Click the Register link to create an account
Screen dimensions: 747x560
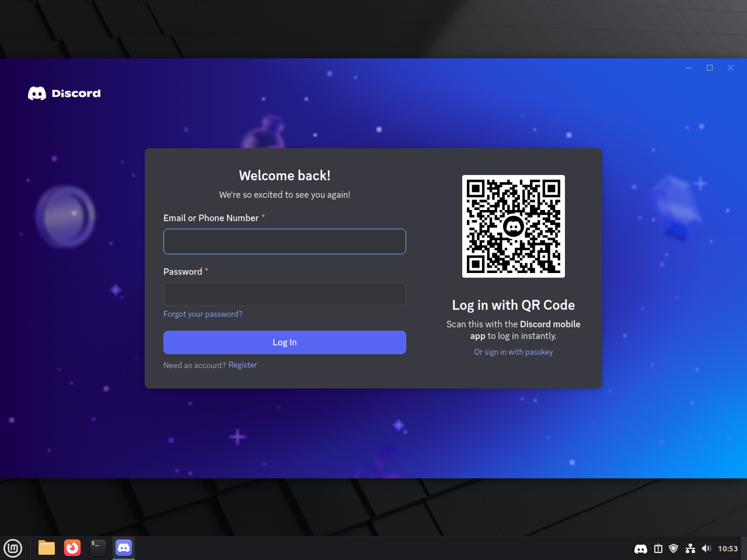(x=242, y=365)
